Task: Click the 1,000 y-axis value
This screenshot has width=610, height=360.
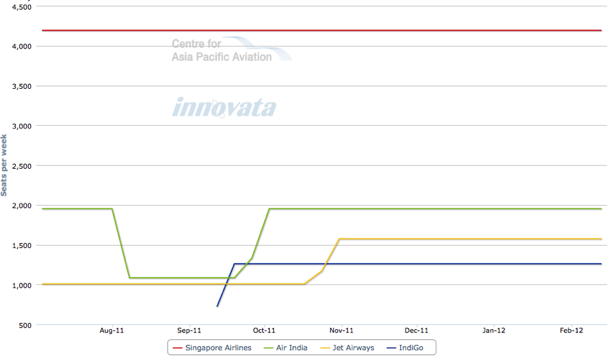Action: [21, 285]
